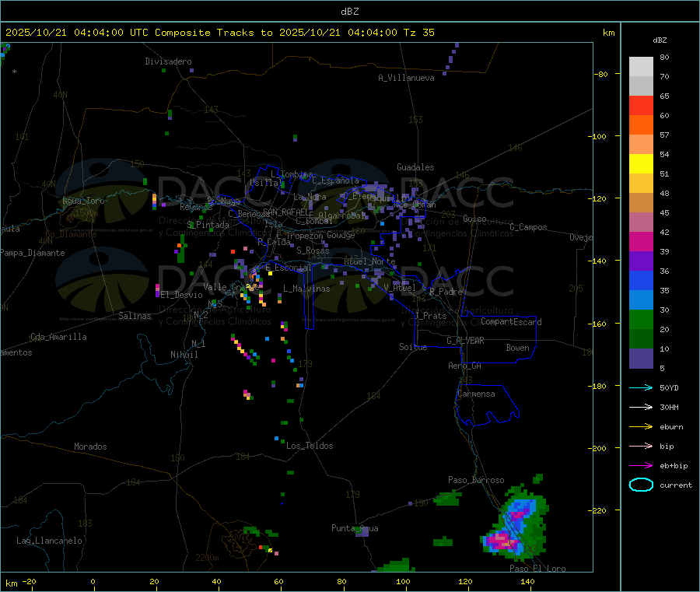Click the S_Rosas map label
The height and width of the screenshot is (592, 700).
click(x=313, y=250)
